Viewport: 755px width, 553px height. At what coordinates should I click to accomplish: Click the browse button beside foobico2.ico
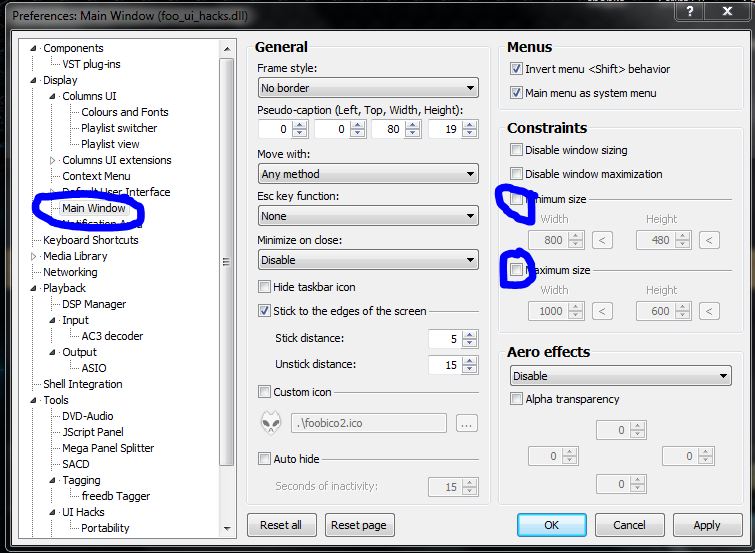point(465,423)
